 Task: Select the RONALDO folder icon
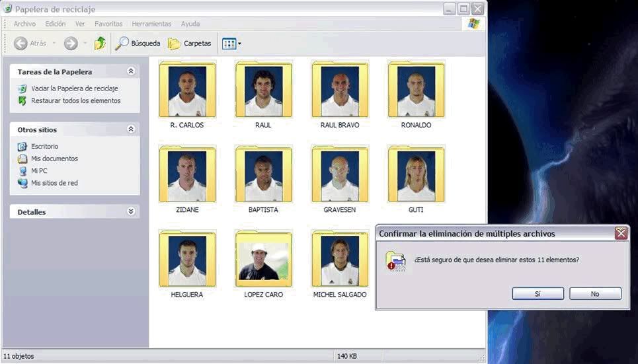point(416,89)
